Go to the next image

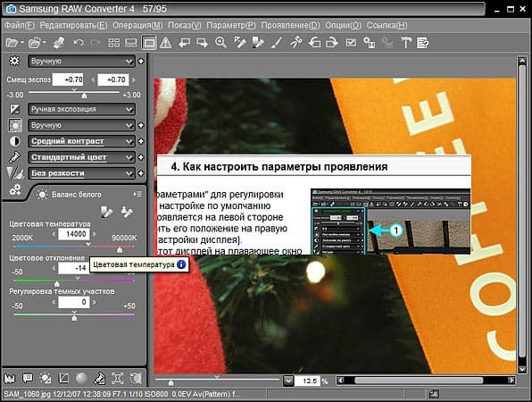pos(202,43)
